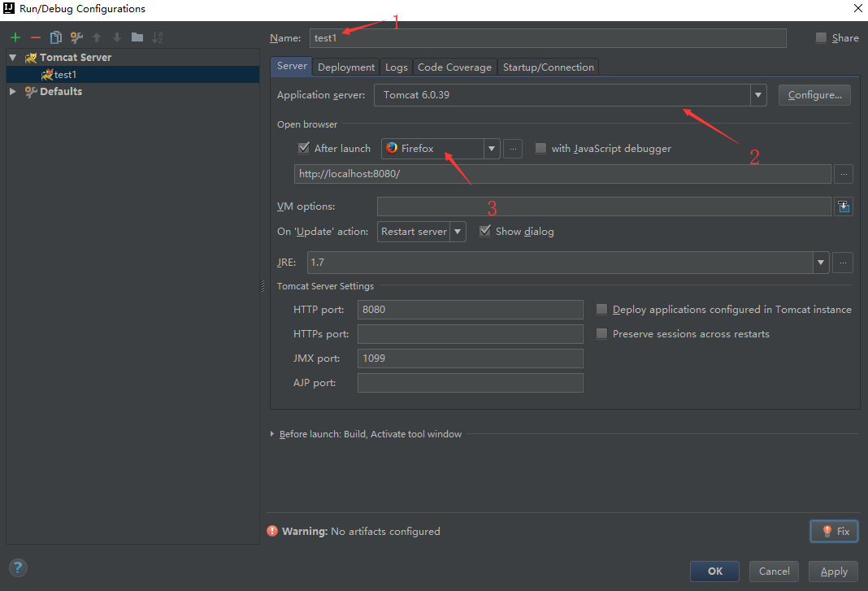Click the HTTP port field
Viewport: 868px width, 591px height.
470,310
